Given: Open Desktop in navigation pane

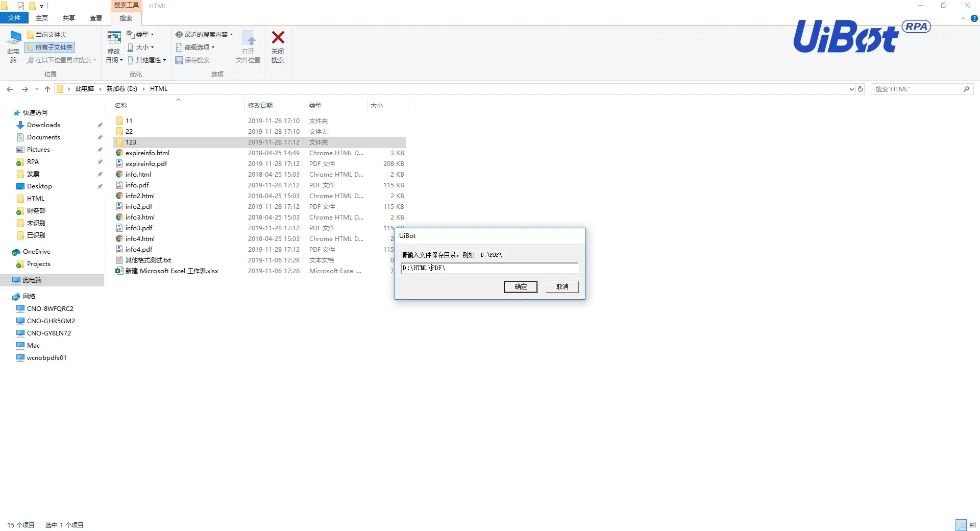Looking at the screenshot, I should coord(39,186).
